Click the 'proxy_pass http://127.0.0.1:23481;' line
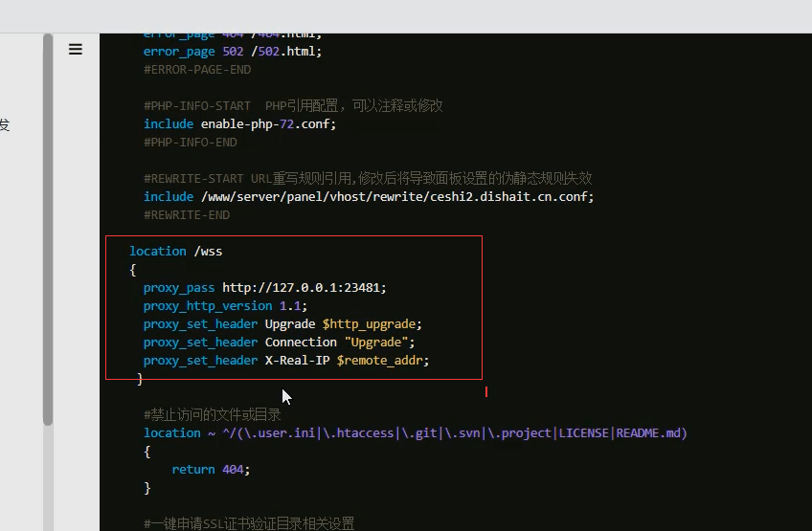 [x=264, y=287]
